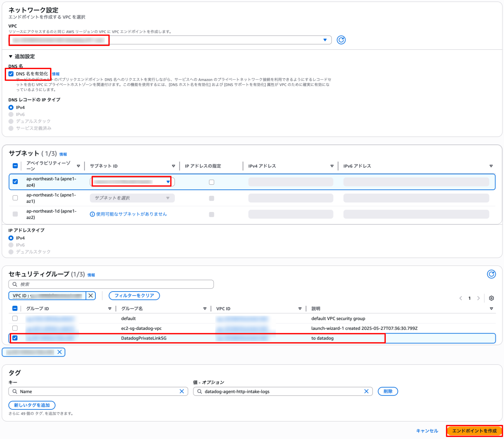Sort by IPv4 address column arrow
The height and width of the screenshot is (439, 504).
332,166
